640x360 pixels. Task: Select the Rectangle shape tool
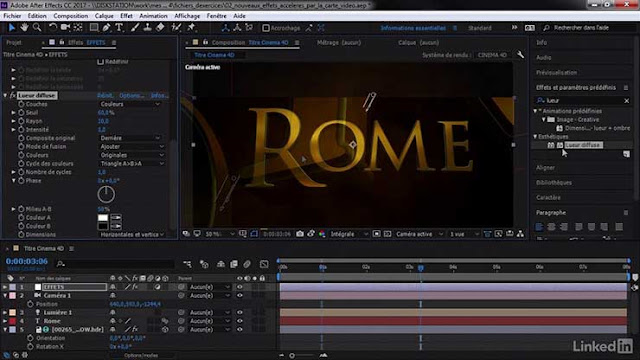(x=94, y=28)
